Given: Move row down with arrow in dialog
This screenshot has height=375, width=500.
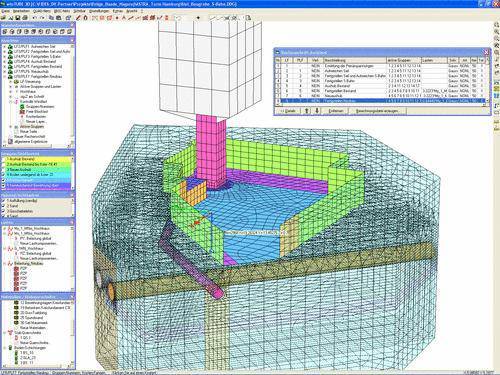Looking at the screenshot, I should pyautogui.click(x=317, y=111).
